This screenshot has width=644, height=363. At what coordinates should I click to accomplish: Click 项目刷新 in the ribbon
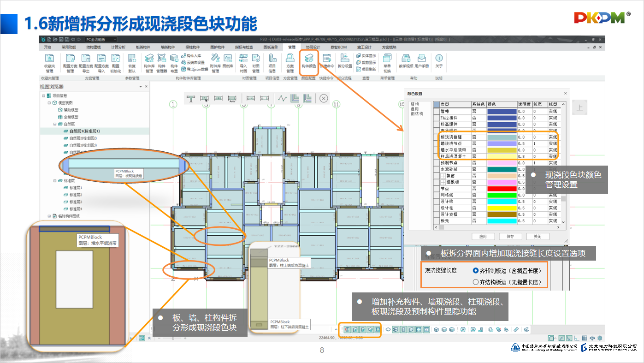(366, 69)
